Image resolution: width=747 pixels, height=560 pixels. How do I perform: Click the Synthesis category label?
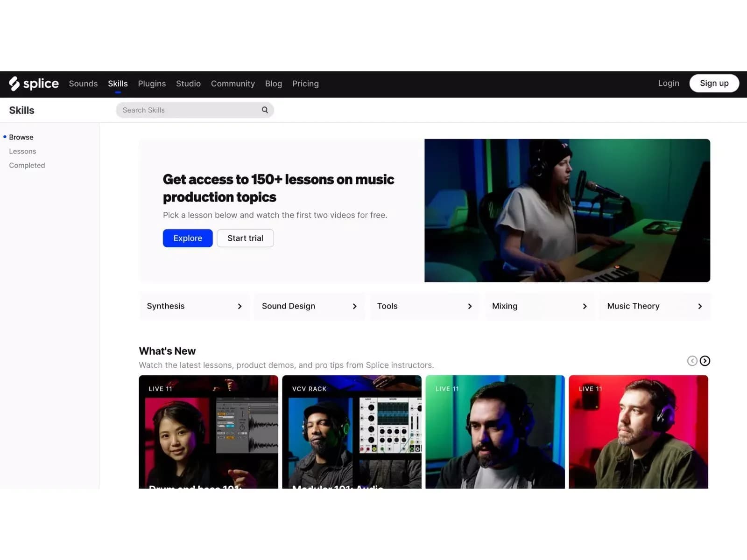[x=166, y=306]
